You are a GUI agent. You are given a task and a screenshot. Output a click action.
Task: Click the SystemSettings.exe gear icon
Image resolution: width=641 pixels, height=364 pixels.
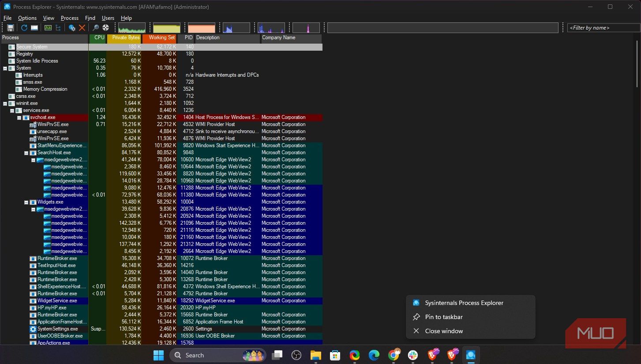click(33, 329)
